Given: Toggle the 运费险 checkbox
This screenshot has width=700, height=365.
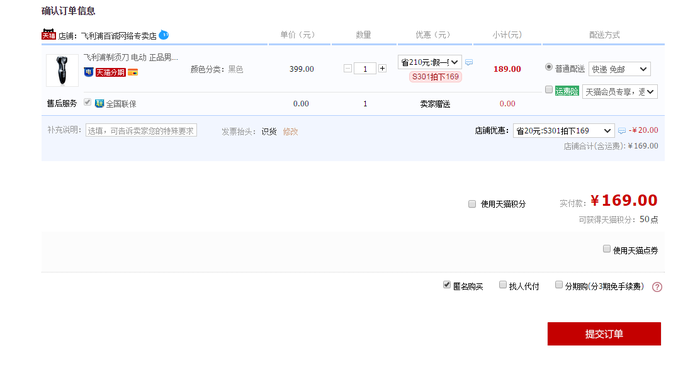Looking at the screenshot, I should pyautogui.click(x=549, y=90).
